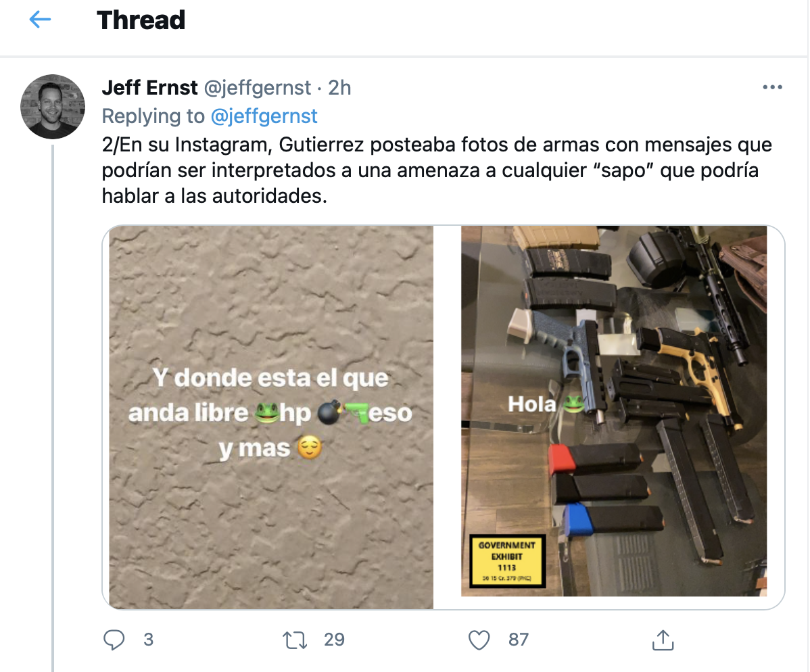810x672 pixels.
Task: Click the reply count number 3
Action: pyautogui.click(x=148, y=640)
